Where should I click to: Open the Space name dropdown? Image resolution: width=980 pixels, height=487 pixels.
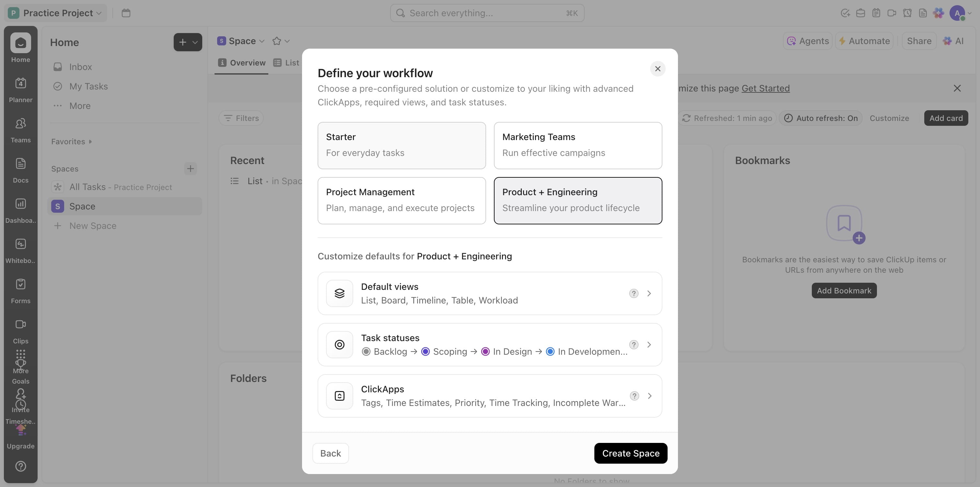(x=241, y=41)
